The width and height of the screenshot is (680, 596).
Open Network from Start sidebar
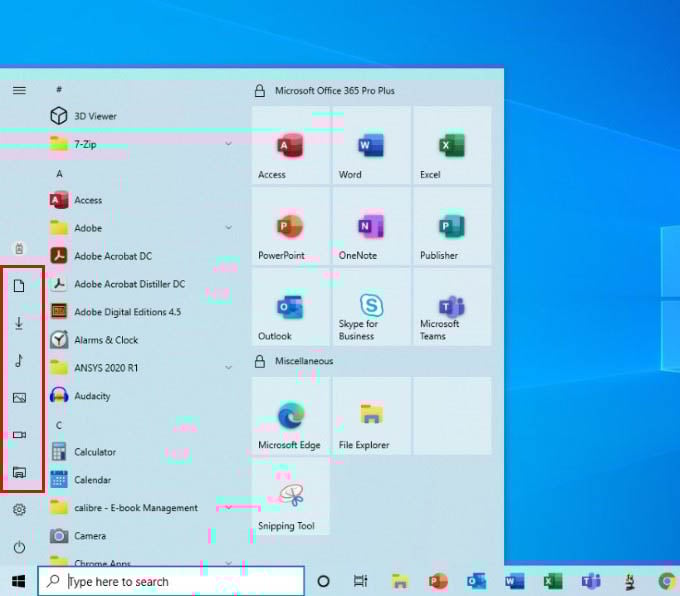(19, 472)
